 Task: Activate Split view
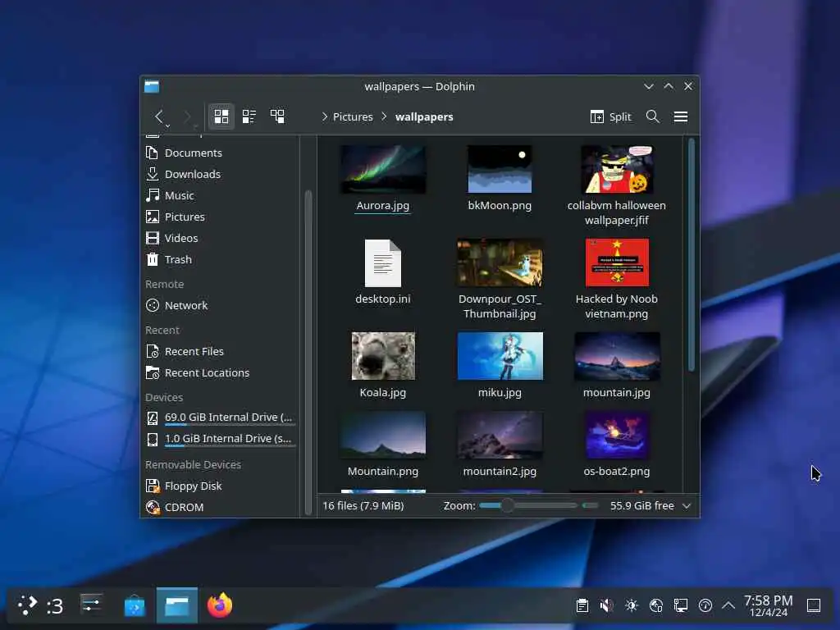click(610, 116)
